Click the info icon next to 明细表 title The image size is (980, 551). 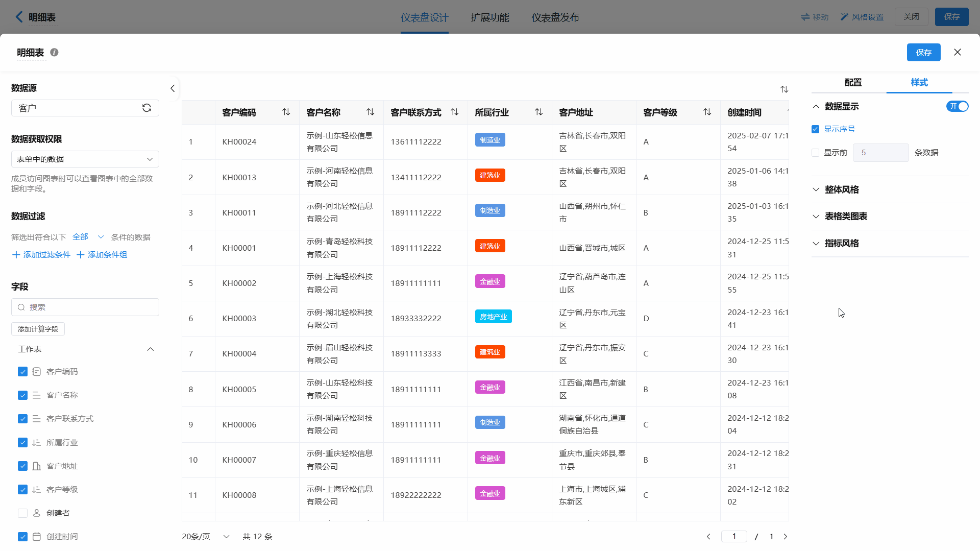tap(54, 52)
